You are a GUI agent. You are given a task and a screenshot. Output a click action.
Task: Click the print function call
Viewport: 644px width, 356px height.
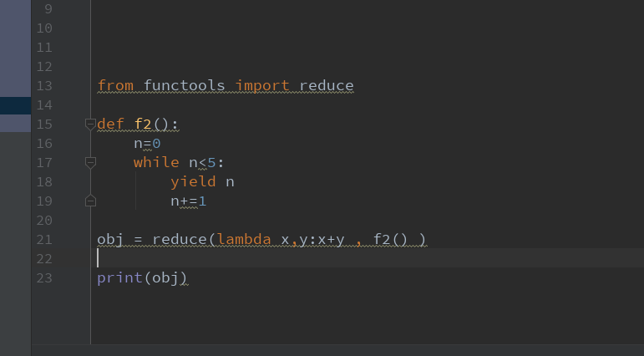(x=119, y=278)
